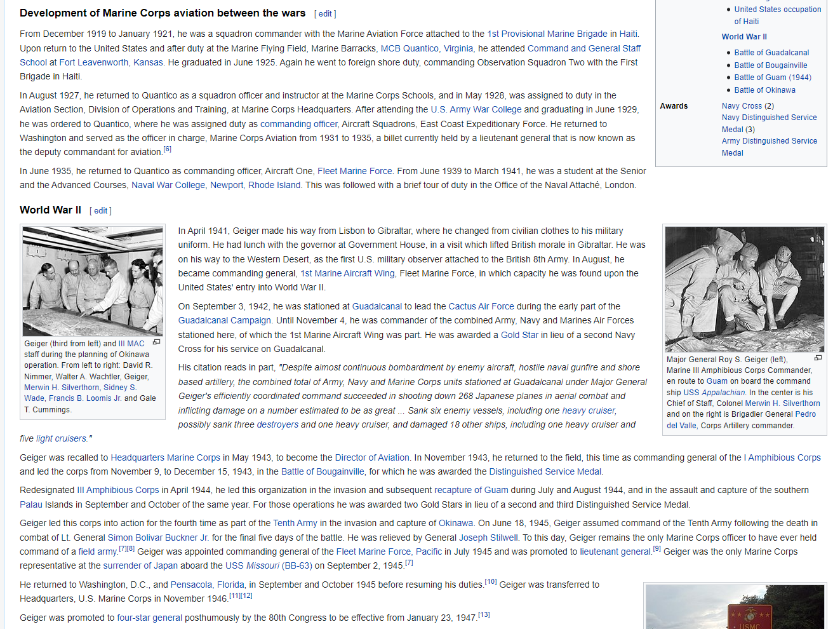Jump to citation footnote 13
Image resolution: width=840 pixels, height=629 pixels.
click(484, 615)
